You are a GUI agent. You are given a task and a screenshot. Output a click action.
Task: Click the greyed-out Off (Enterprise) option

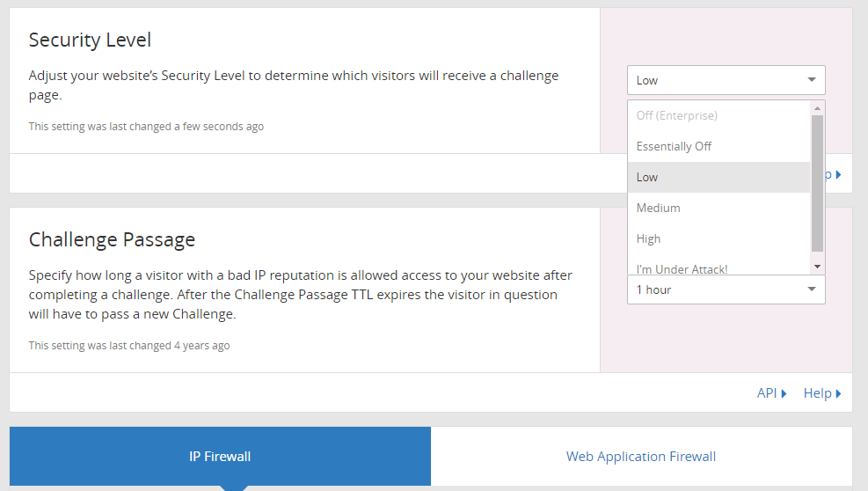click(677, 115)
